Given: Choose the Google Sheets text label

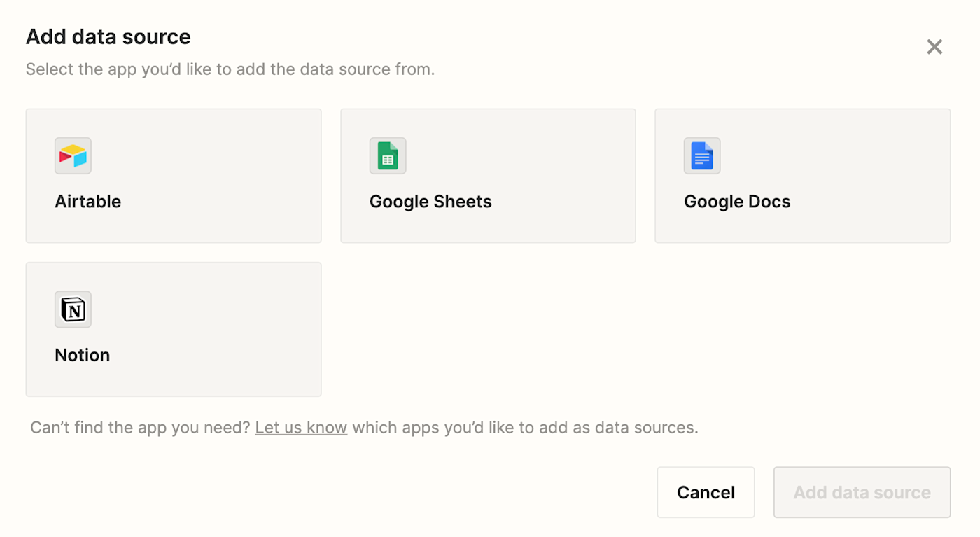Looking at the screenshot, I should (x=430, y=202).
